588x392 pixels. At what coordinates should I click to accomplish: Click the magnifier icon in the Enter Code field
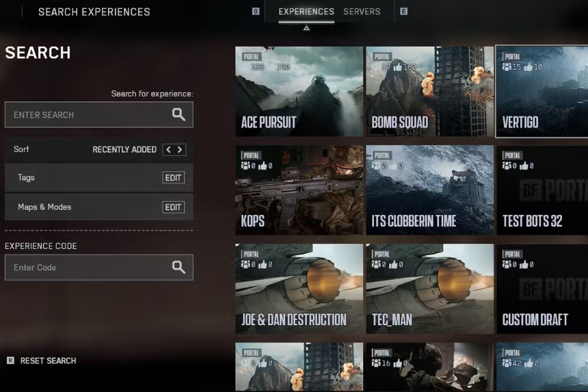(178, 267)
